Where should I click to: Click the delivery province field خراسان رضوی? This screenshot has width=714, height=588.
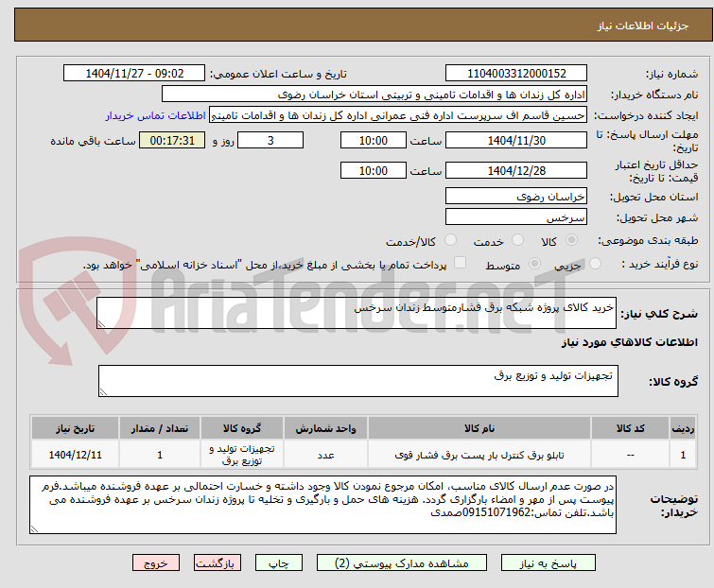tap(516, 196)
